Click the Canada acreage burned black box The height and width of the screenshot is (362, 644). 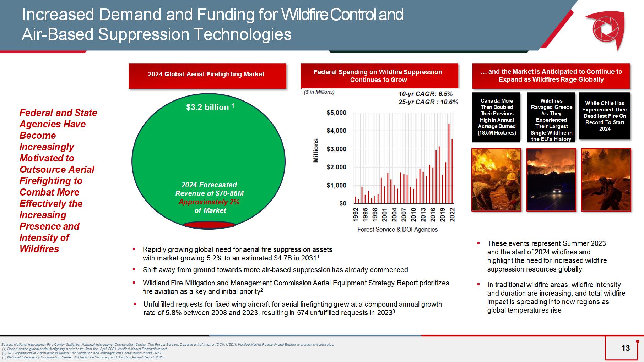496,117
